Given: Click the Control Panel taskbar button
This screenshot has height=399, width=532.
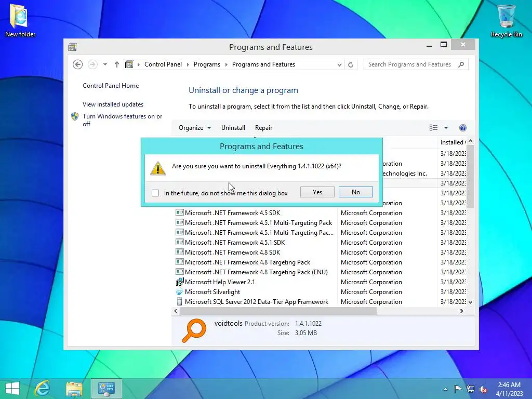Looking at the screenshot, I should (106, 389).
